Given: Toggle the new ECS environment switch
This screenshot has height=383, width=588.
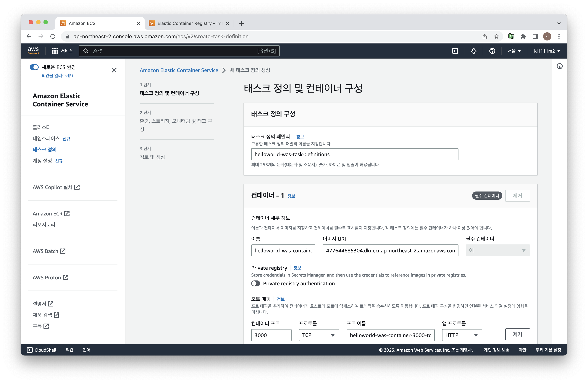Looking at the screenshot, I should (x=34, y=67).
